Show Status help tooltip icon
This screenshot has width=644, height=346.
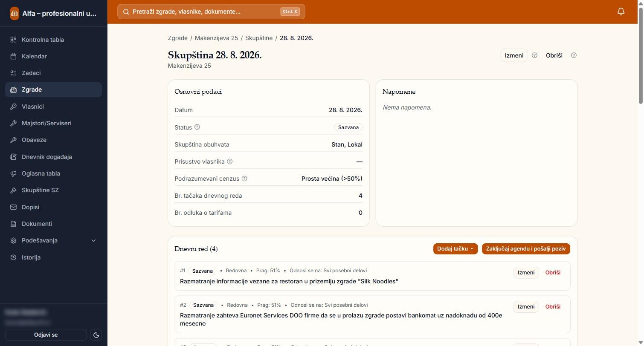197,127
